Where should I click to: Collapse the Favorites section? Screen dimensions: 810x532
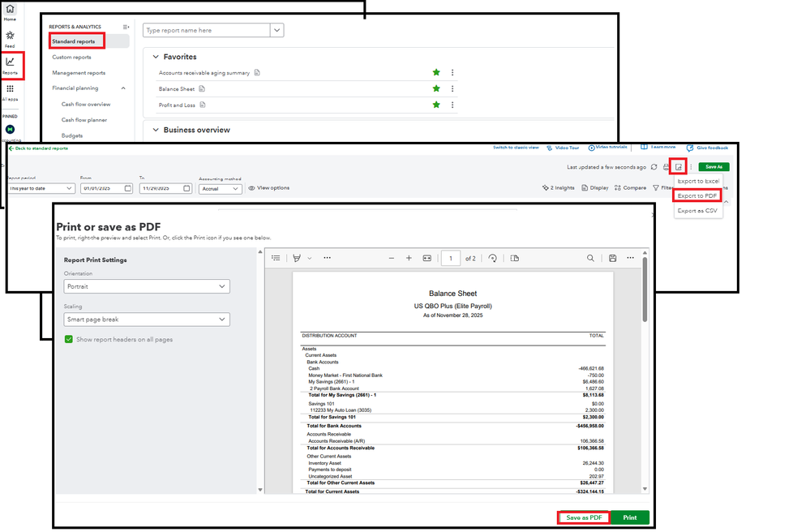tap(156, 57)
